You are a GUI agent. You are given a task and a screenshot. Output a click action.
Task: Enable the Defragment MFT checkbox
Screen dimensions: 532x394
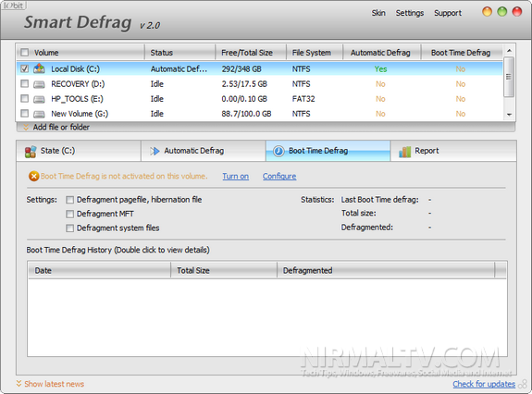pos(70,214)
